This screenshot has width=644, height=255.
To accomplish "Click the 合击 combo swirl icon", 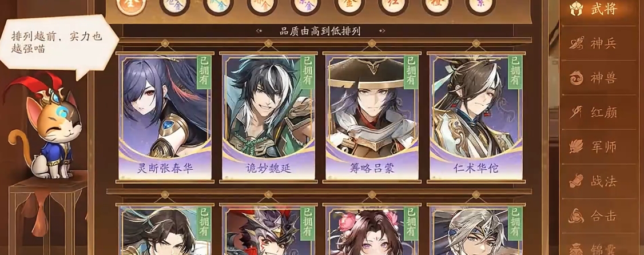I will click(577, 216).
